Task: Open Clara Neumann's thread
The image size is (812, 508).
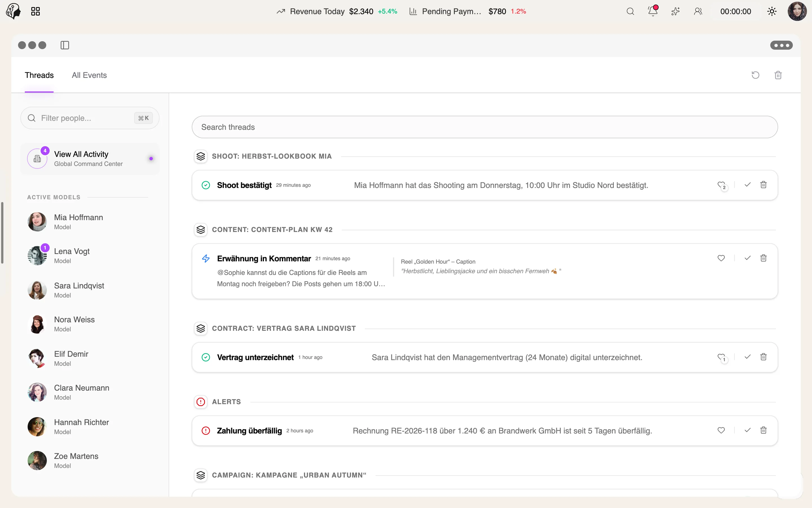Action: tap(90, 392)
